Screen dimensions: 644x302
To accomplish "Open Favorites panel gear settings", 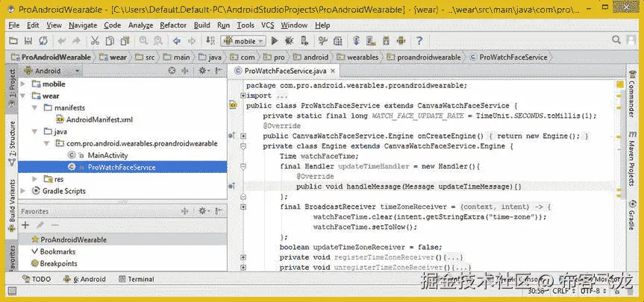I will click(204, 211).
